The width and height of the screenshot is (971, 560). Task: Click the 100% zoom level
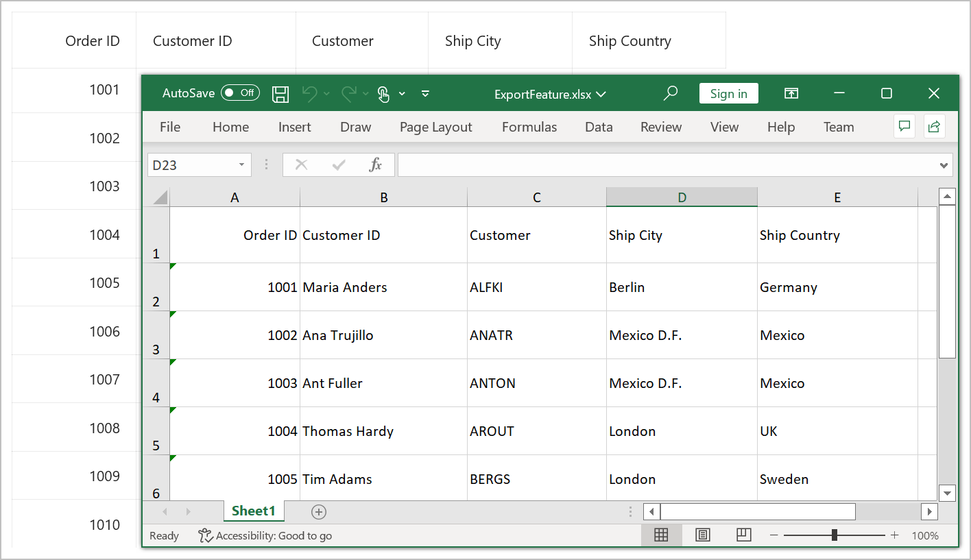pos(925,535)
